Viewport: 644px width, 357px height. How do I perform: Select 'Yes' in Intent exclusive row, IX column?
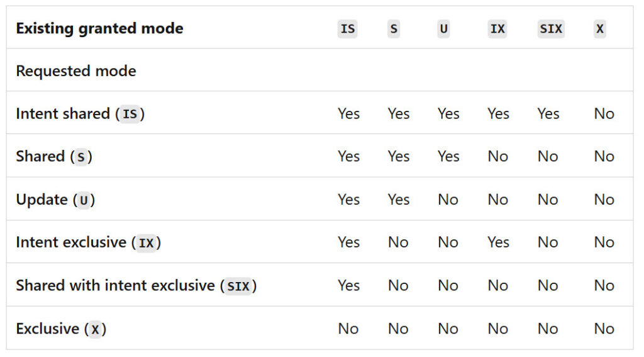[498, 242]
